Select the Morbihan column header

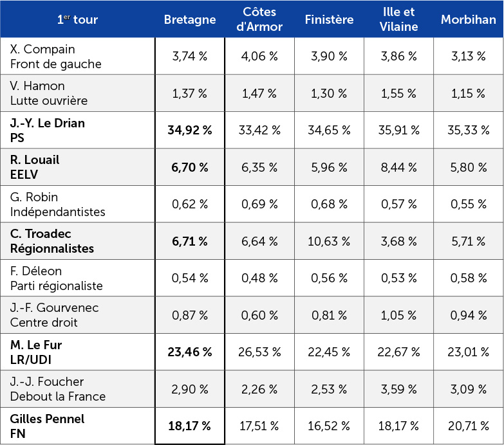click(468, 19)
